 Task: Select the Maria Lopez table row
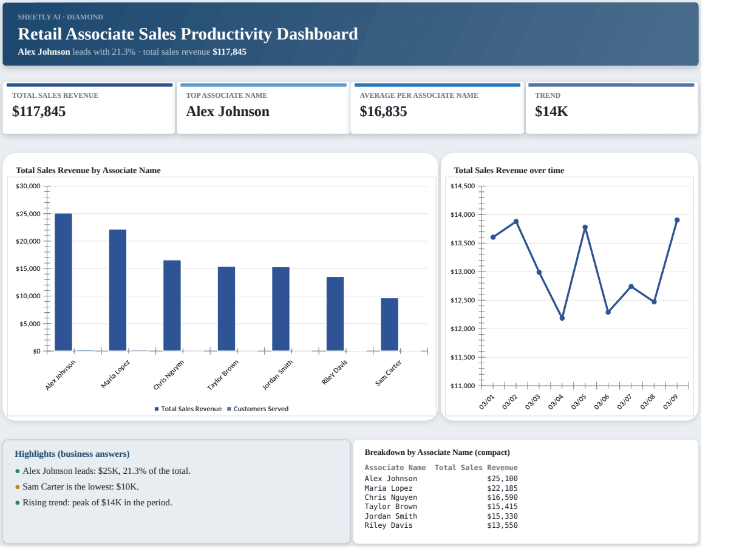[441, 488]
